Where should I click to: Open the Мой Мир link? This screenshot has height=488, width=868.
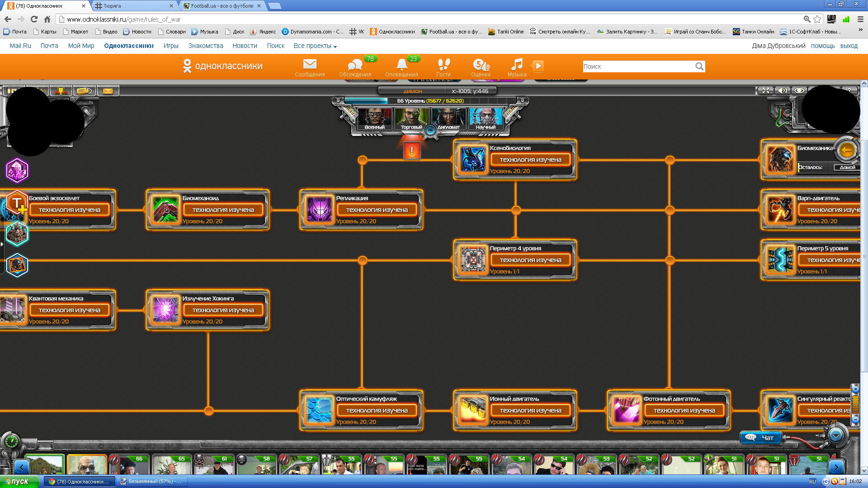(x=81, y=46)
